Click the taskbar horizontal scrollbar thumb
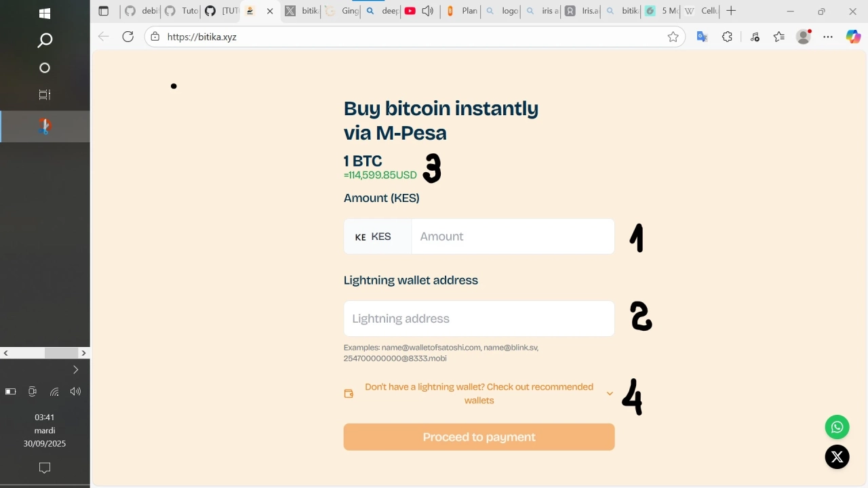 pyautogui.click(x=61, y=353)
